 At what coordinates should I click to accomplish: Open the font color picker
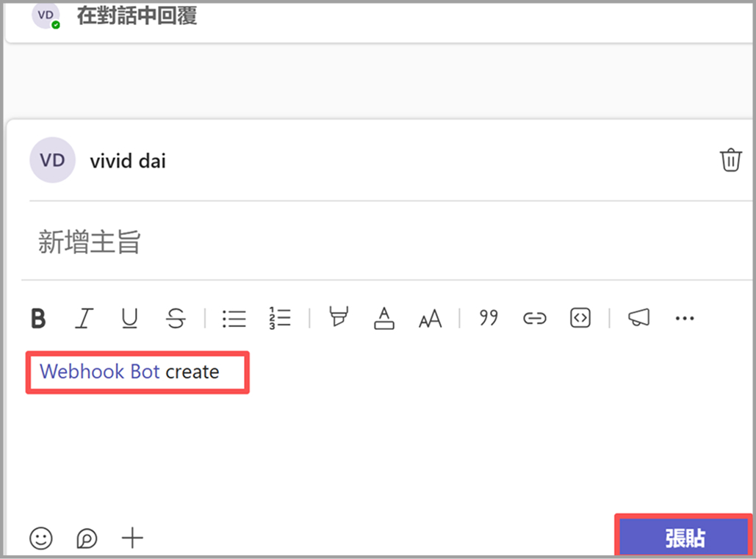click(384, 317)
